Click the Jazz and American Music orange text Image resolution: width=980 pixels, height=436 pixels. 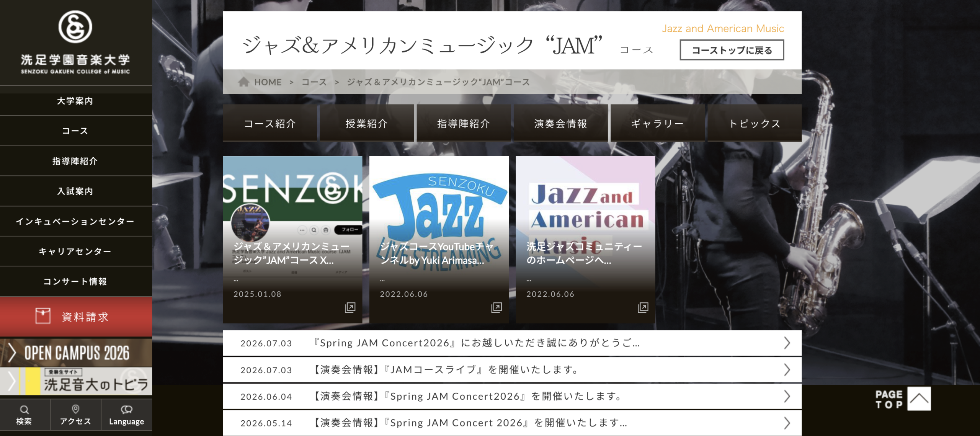coord(723,29)
